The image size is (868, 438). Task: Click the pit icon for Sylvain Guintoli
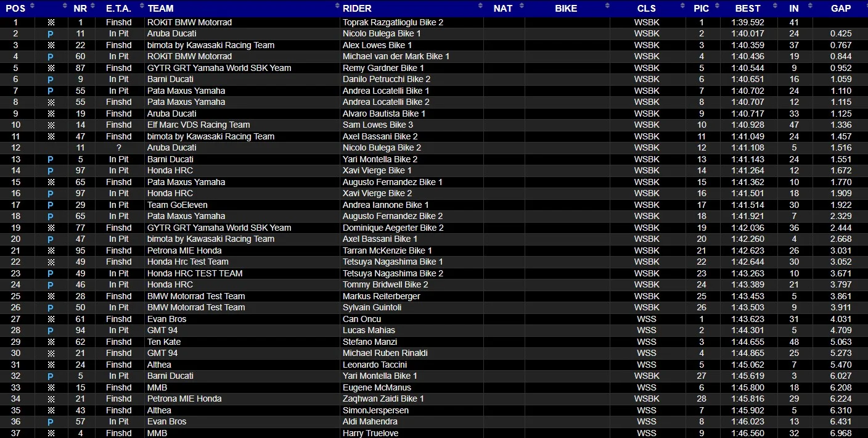pyautogui.click(x=51, y=308)
